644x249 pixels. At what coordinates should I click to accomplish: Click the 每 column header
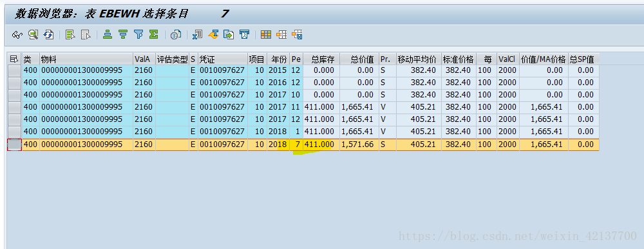[486, 59]
